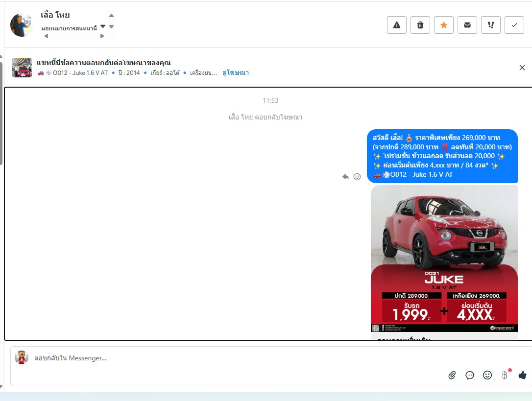Screen dimensions: 532x401
Task: Star the conversation with the orange star
Action: (x=444, y=25)
